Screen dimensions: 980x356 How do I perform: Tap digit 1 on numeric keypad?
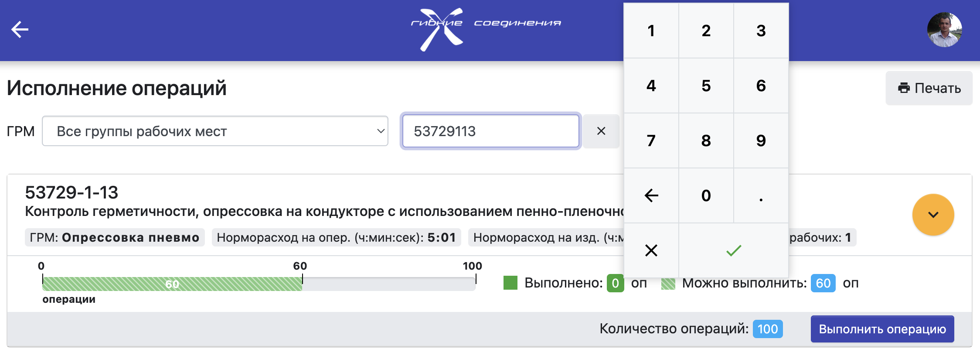coord(651,31)
